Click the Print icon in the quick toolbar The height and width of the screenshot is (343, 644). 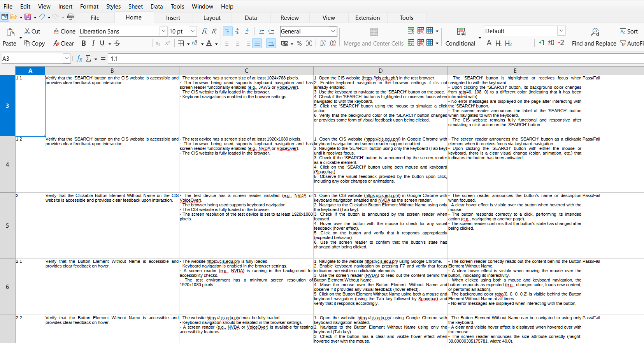[x=70, y=17]
